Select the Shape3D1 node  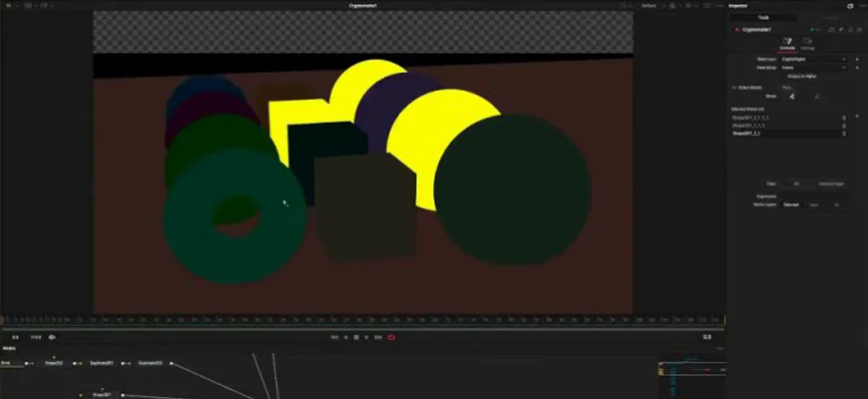coord(102,395)
